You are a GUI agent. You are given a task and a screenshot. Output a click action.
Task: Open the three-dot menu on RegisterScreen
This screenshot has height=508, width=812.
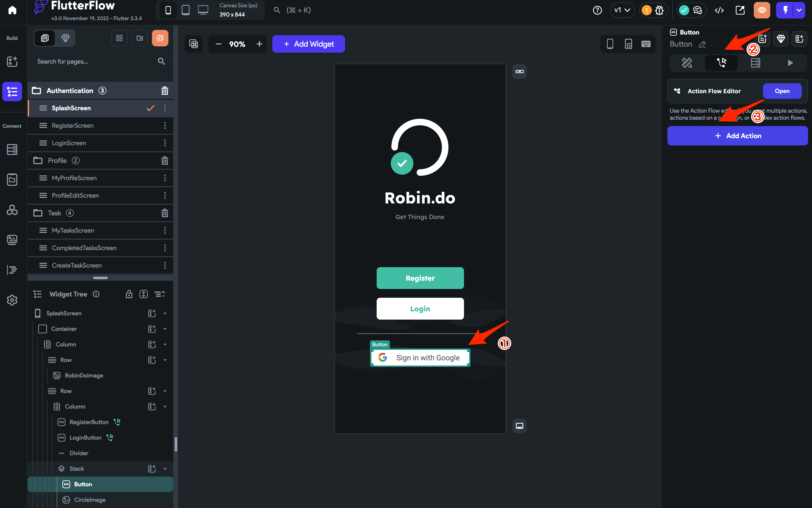pyautogui.click(x=165, y=125)
